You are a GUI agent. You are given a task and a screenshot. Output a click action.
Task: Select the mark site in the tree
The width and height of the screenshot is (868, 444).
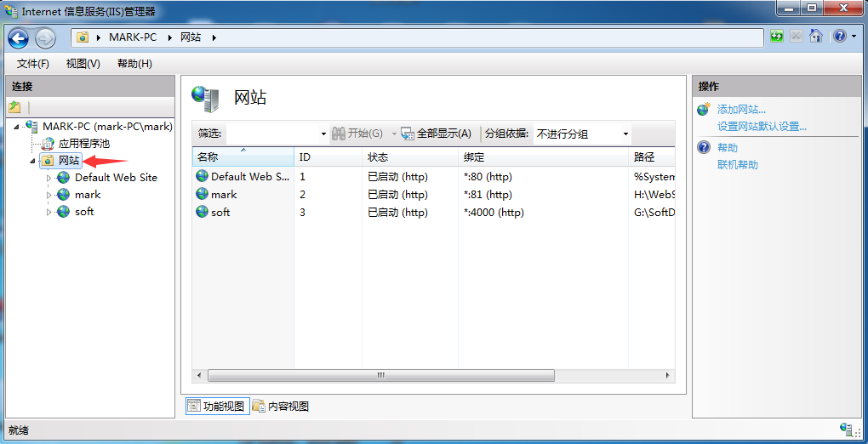point(88,195)
